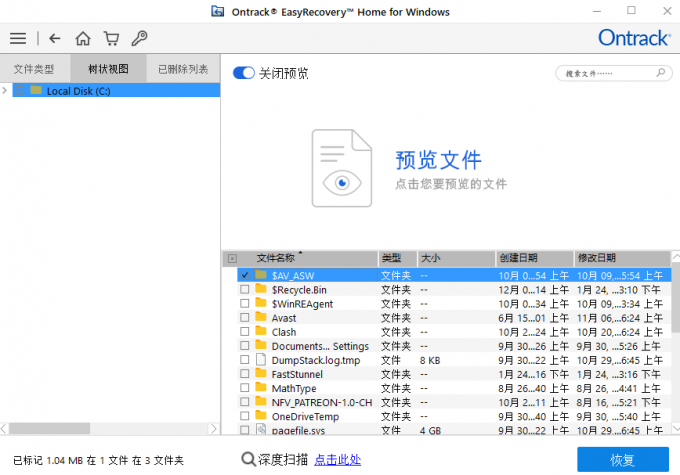Click the tree panel horizontal scrollbar thumb
680x475 pixels.
(x=49, y=429)
